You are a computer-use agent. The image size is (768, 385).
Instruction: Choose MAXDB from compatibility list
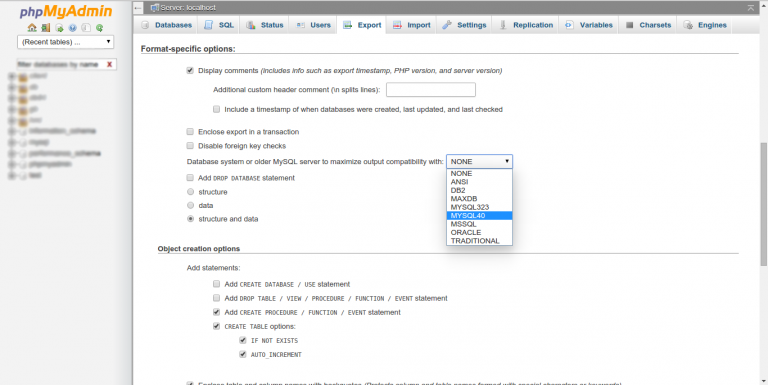tap(480, 198)
